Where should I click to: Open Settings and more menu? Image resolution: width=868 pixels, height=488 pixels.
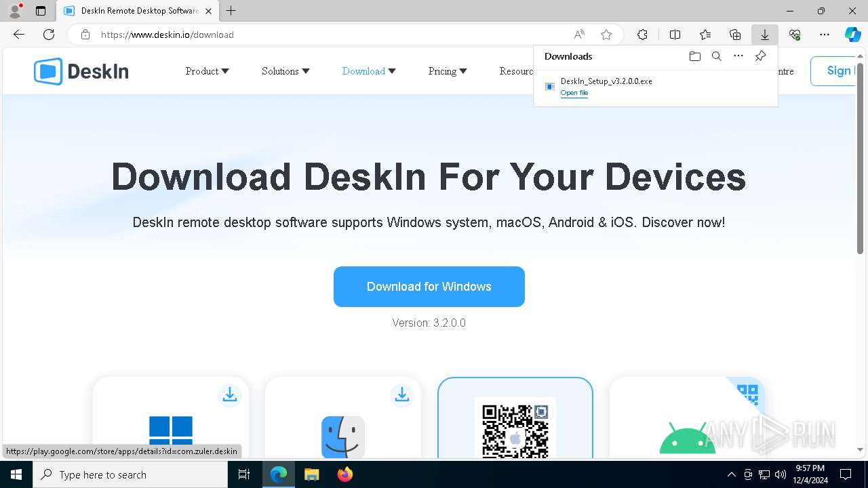pos(825,35)
